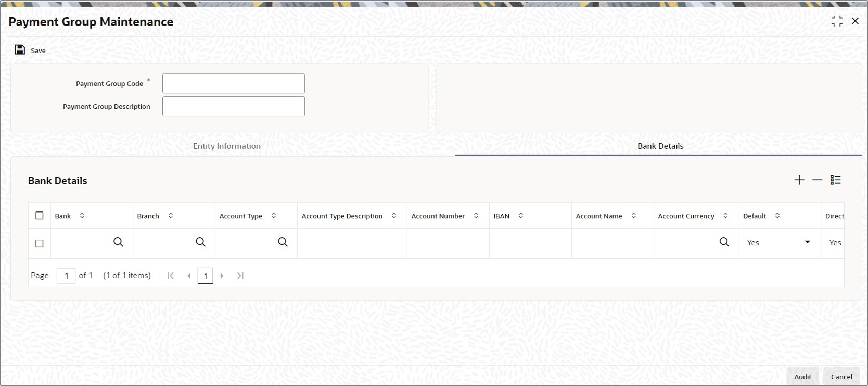Click the Save disk icon

[20, 50]
